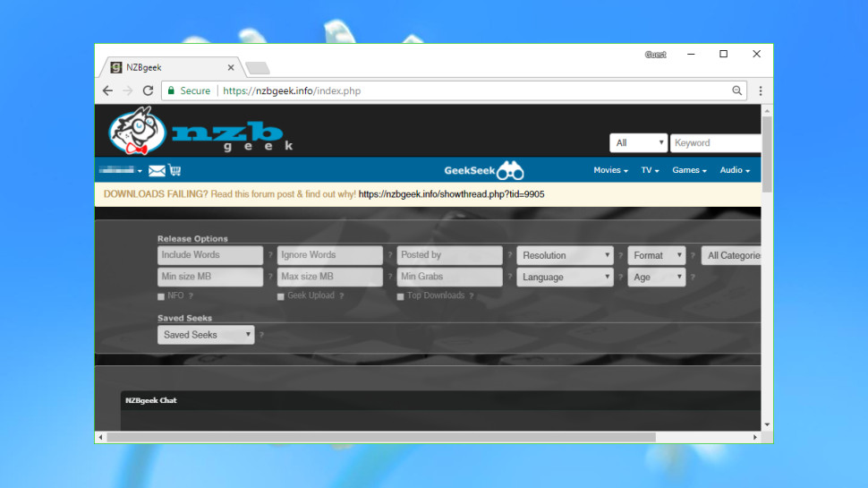Image resolution: width=868 pixels, height=488 pixels.
Task: Open a new tab button
Action: (x=258, y=68)
